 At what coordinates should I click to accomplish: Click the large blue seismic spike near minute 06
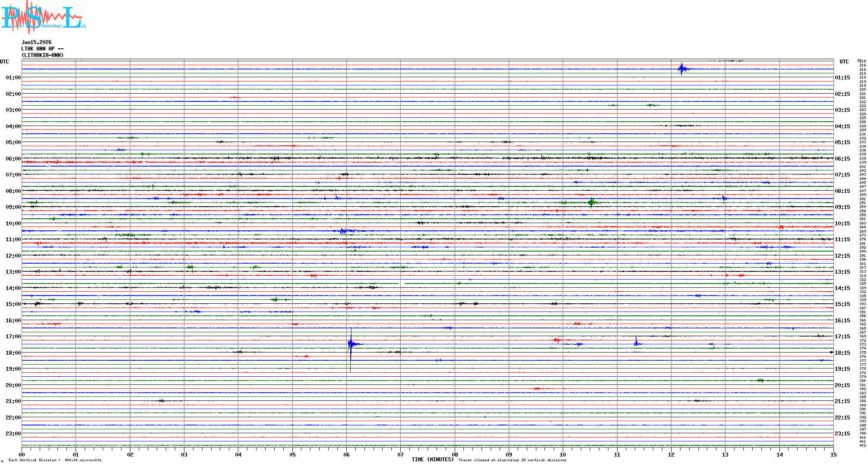pos(351,344)
